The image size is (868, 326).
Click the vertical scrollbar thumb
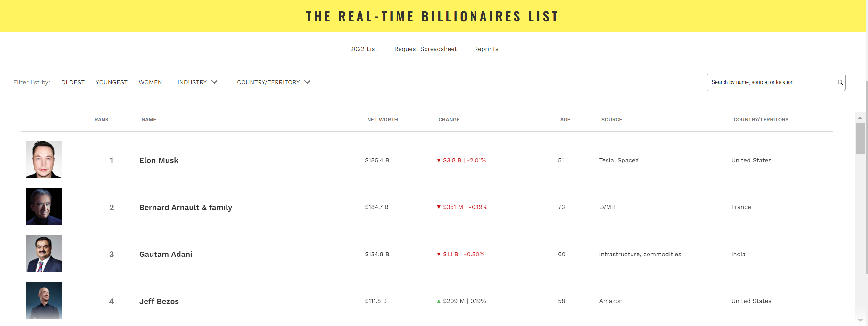pyautogui.click(x=860, y=138)
